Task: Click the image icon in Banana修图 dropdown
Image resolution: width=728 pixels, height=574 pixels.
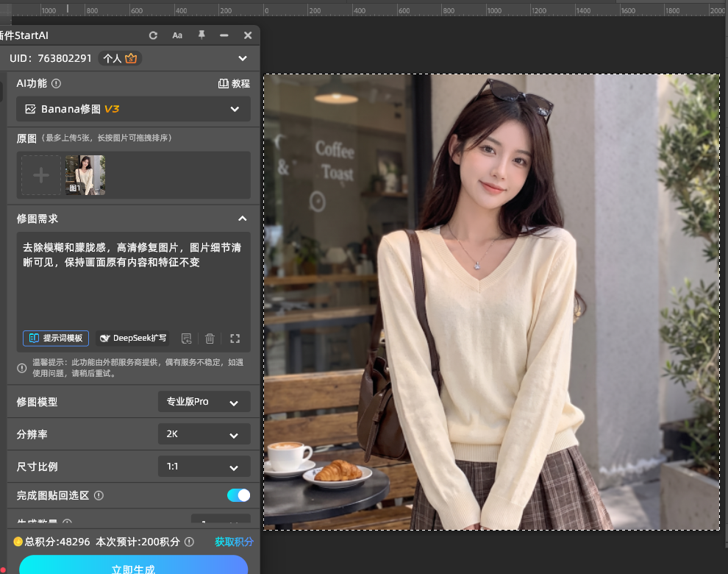Action: click(31, 109)
